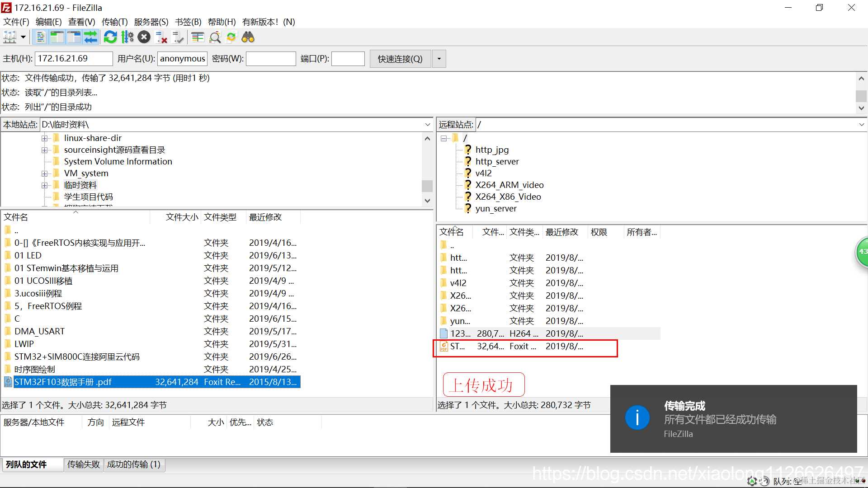Open the directory listing filters icon
868x488 pixels.
pos(198,37)
